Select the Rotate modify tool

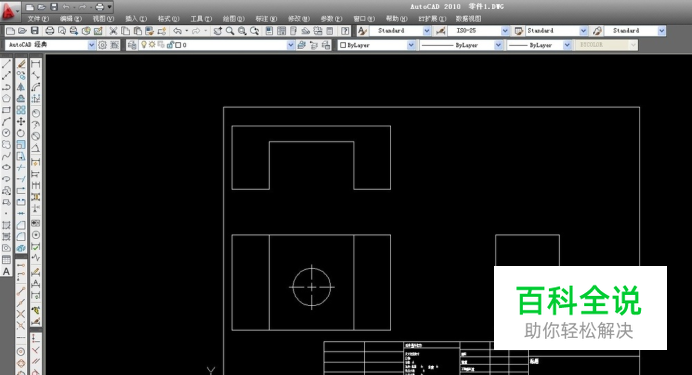point(21,133)
